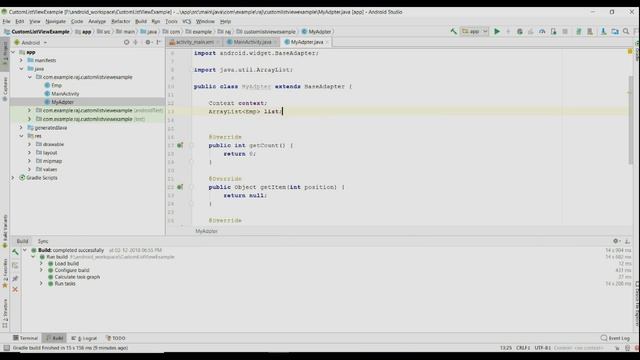The height and width of the screenshot is (360, 640).
Task: Click the Captures side tab
Action: tap(5, 89)
